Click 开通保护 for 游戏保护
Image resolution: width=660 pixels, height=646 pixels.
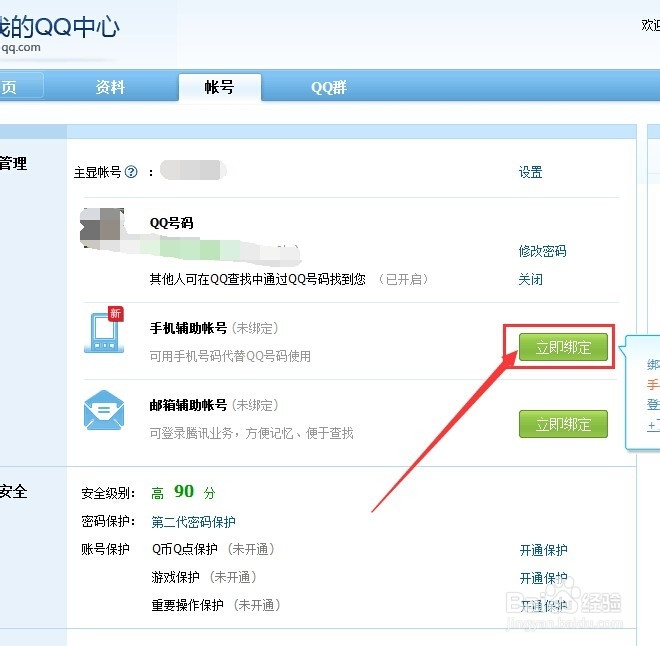(x=543, y=578)
